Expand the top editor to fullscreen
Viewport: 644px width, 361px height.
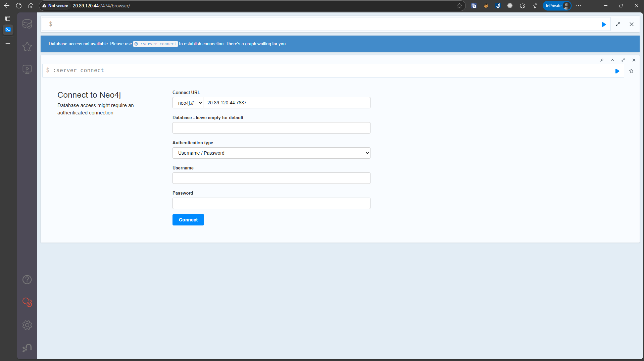point(618,24)
